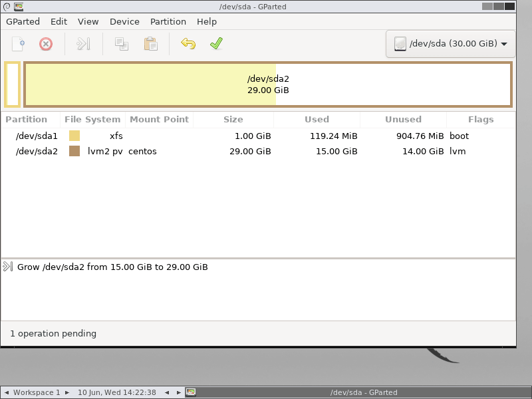532x399 pixels.
Task: Open the Partition menu
Action: (168, 21)
